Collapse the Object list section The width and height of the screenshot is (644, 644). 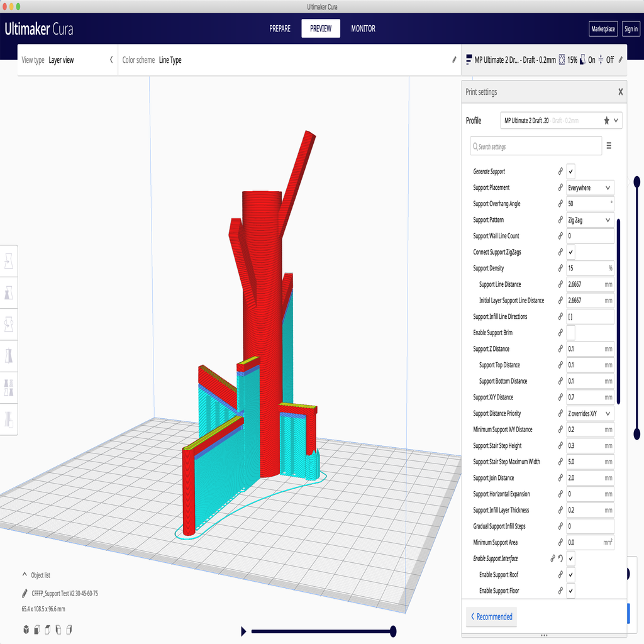point(25,575)
